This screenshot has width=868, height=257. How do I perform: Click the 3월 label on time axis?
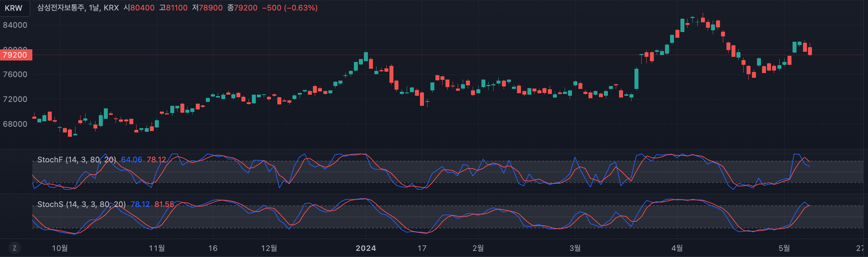575,248
